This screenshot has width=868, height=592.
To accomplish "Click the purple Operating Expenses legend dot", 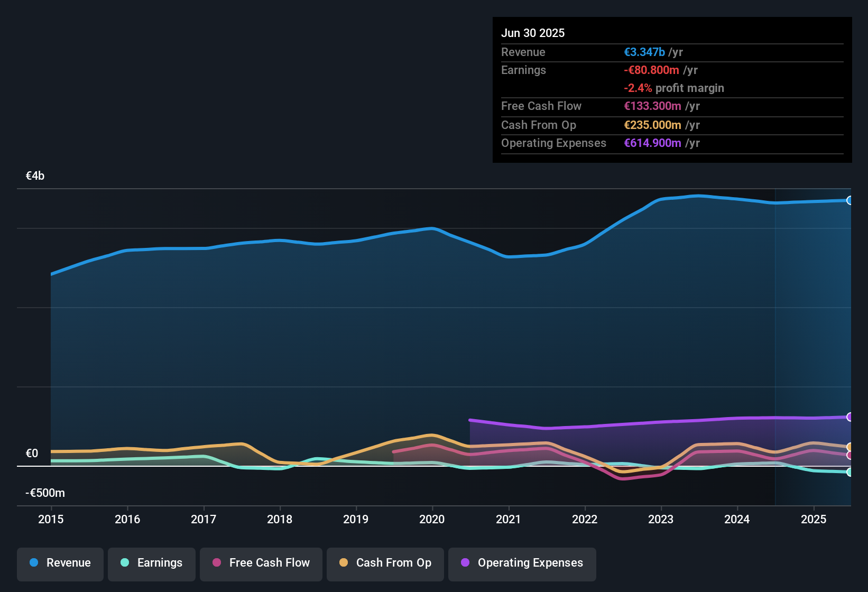I will pyautogui.click(x=465, y=562).
